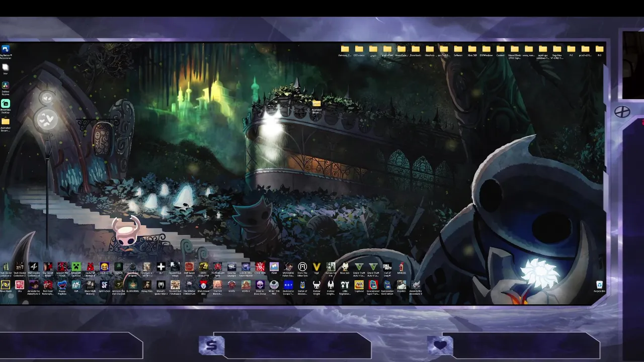Screen dimensions: 644x362
Task: Open From The Other Side shortcut
Action: pyautogui.click(x=302, y=269)
